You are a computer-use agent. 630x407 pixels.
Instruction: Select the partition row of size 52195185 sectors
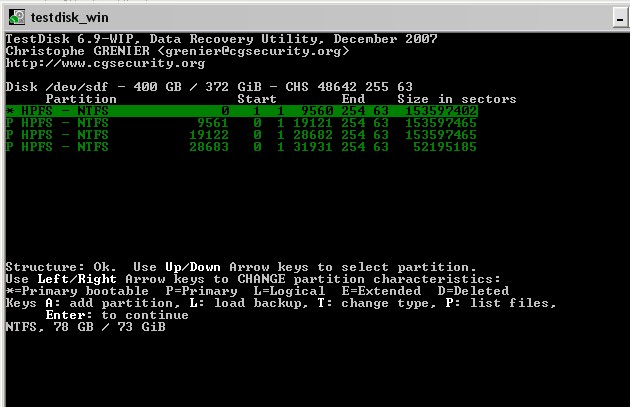[x=241, y=147]
